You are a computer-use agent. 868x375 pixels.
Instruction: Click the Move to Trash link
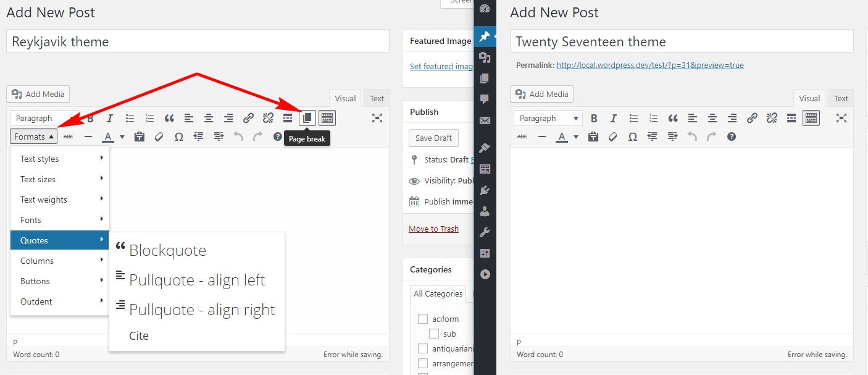433,229
